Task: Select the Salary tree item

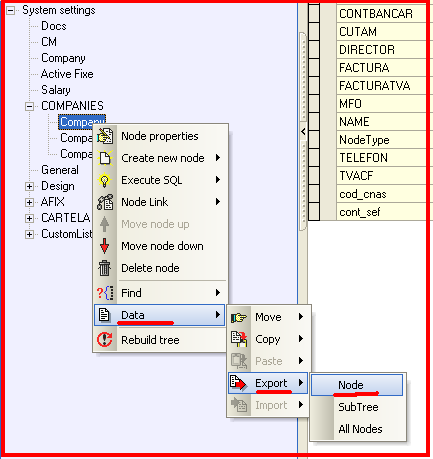Action: (56, 90)
